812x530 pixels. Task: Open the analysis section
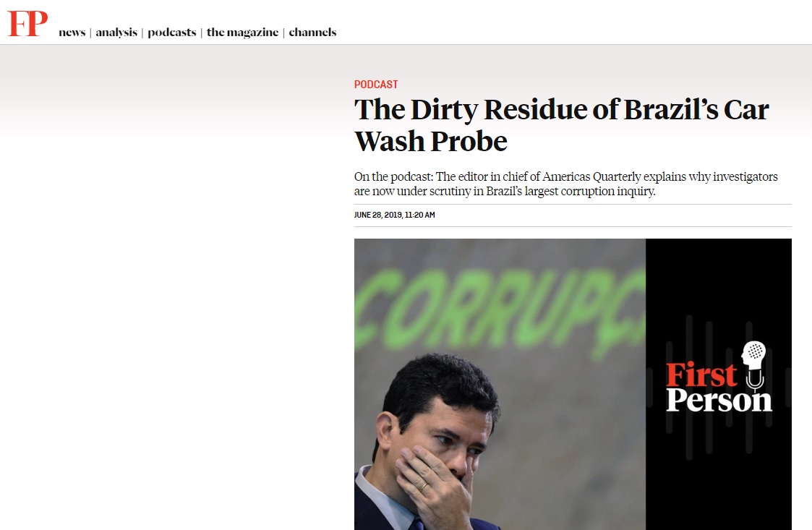116,32
